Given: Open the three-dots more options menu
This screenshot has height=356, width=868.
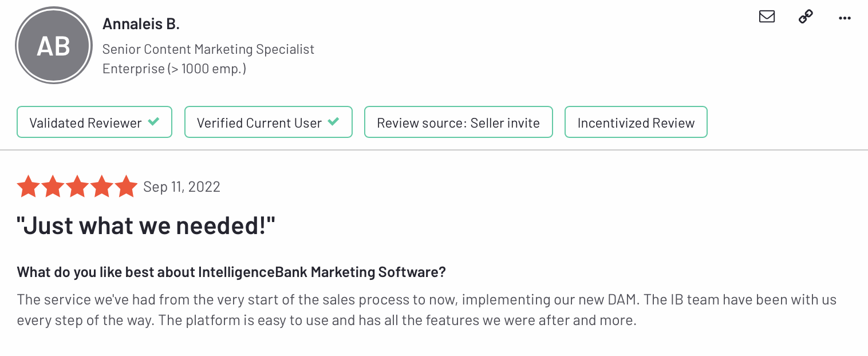Looking at the screenshot, I should (x=845, y=18).
